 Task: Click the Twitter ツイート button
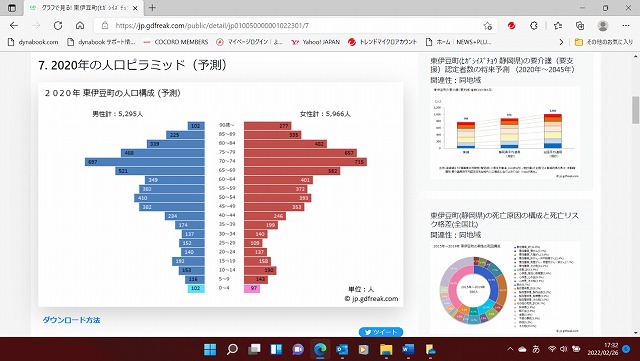pyautogui.click(x=381, y=332)
